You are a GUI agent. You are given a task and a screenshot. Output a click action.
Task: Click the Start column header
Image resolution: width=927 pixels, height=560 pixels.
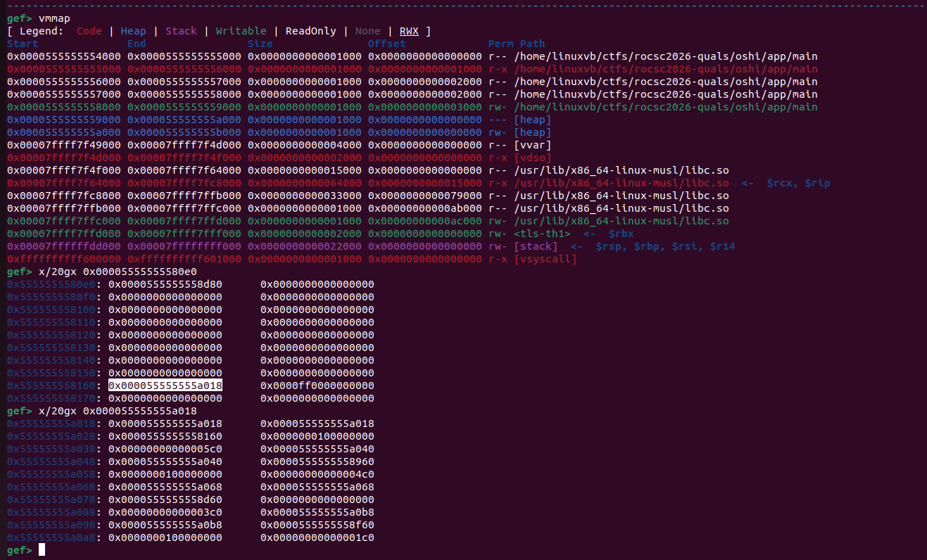pyautogui.click(x=22, y=44)
